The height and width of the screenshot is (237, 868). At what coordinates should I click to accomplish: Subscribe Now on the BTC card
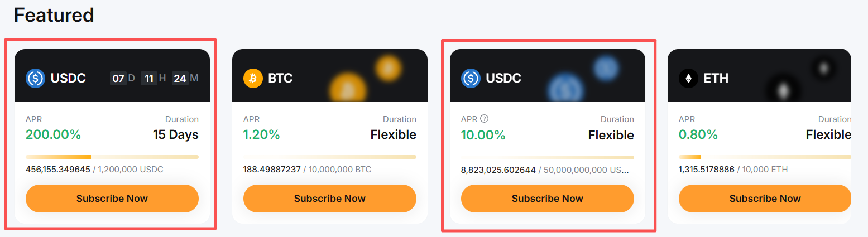pyautogui.click(x=330, y=199)
